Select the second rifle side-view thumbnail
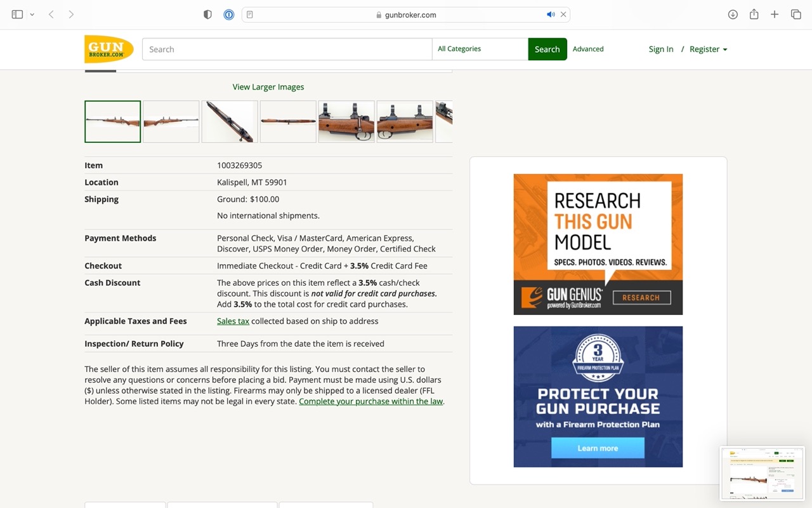This screenshot has height=508, width=812. 171,121
